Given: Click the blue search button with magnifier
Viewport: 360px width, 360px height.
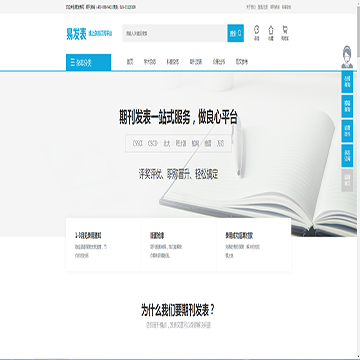Looking at the screenshot, I should coord(236,33).
